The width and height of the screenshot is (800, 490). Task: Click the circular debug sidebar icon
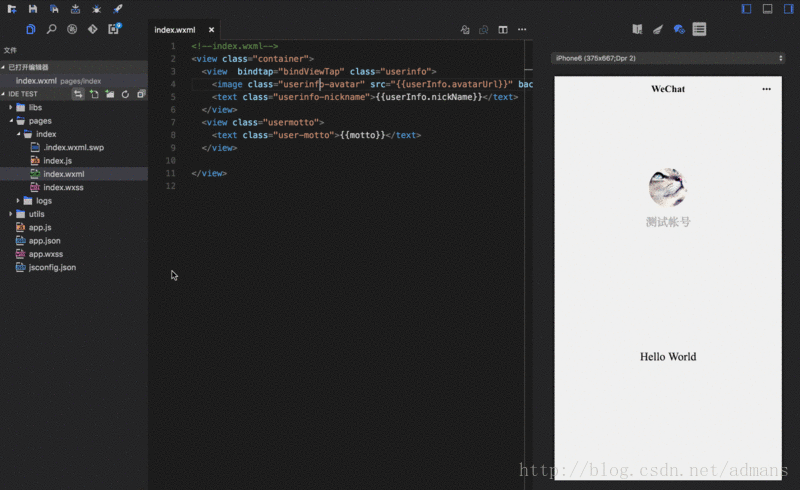[72, 29]
